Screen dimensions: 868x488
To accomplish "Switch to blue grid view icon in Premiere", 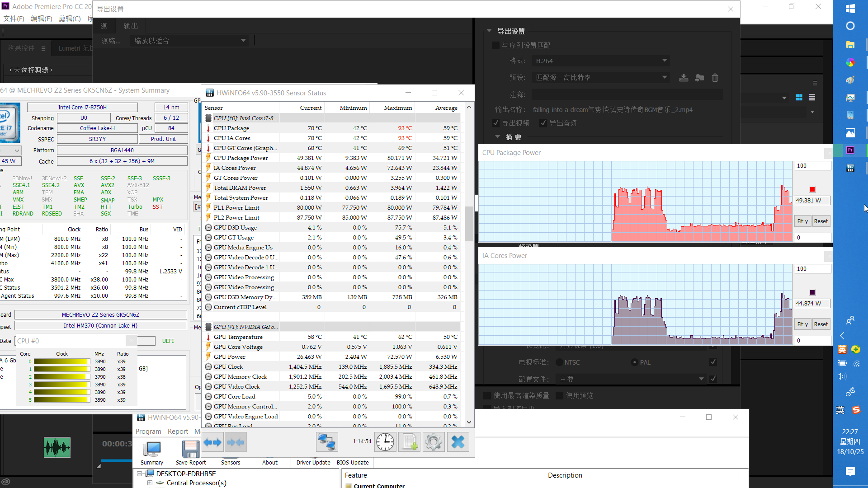I will 799,98.
